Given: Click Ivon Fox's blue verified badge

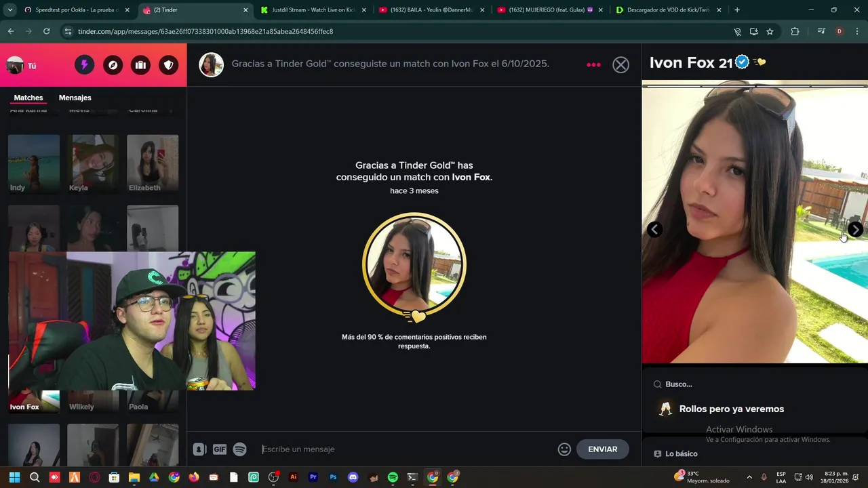Looking at the screenshot, I should [743, 62].
